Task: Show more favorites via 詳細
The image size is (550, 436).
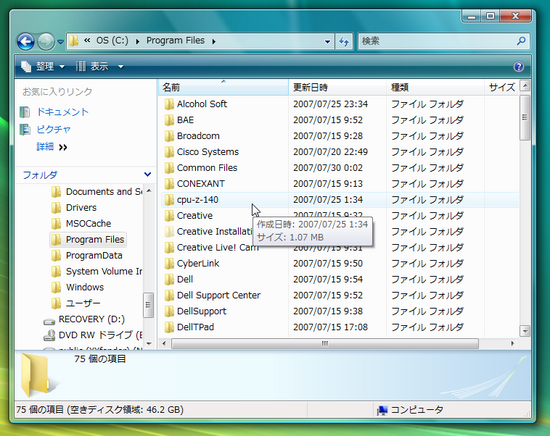Action: point(52,147)
